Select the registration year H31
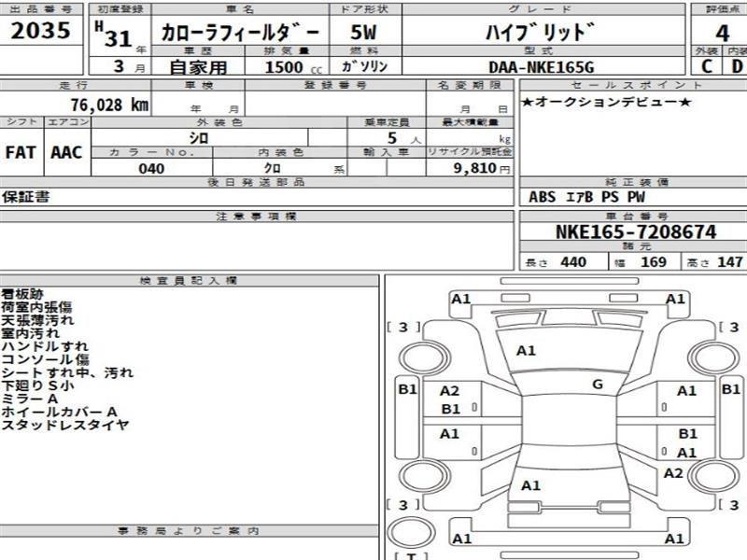Screen dimensions: 747x560 point(113,35)
